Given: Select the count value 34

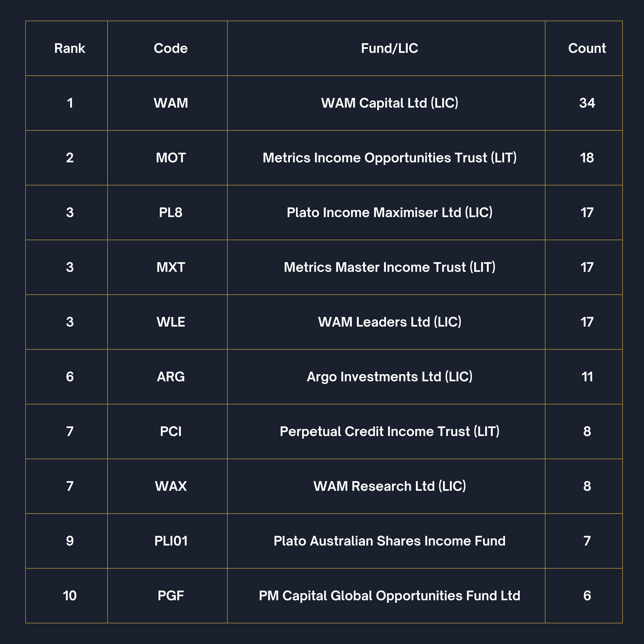Looking at the screenshot, I should (587, 103).
